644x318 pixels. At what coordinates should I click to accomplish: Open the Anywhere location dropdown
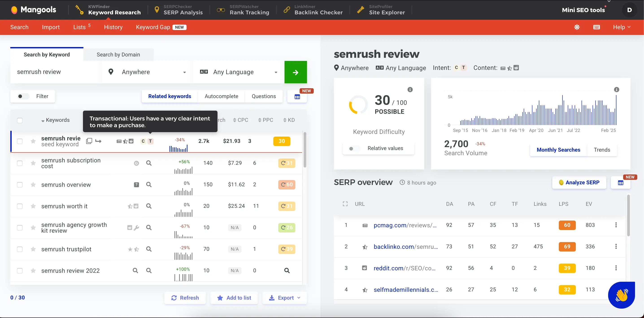(x=147, y=72)
